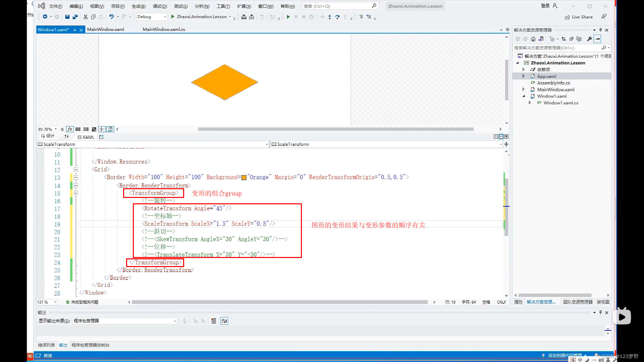Click the search magnifier in title bar

[x=374, y=6]
